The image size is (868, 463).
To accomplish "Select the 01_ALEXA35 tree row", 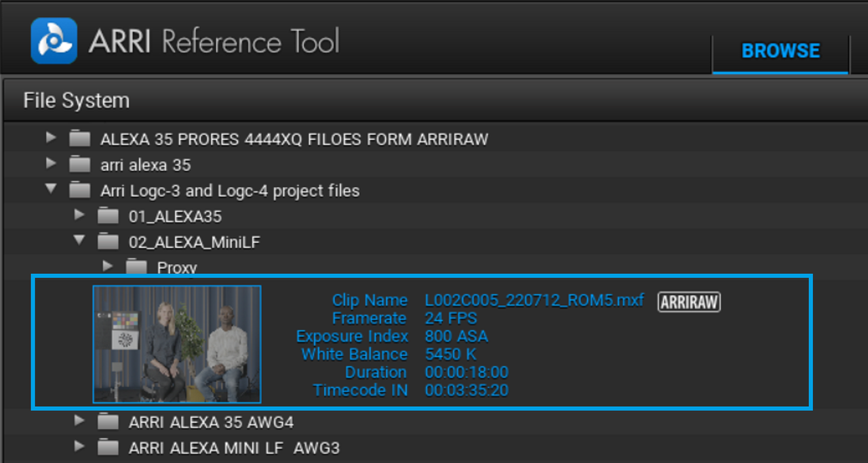I will pos(434,216).
